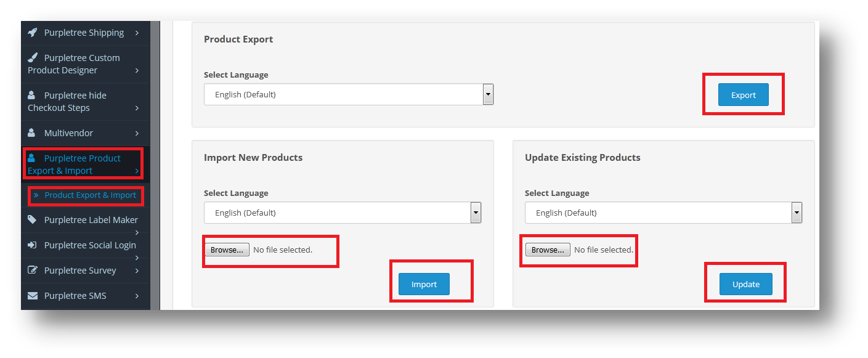Click the edit icon next to Purpletree Survey

(33, 271)
